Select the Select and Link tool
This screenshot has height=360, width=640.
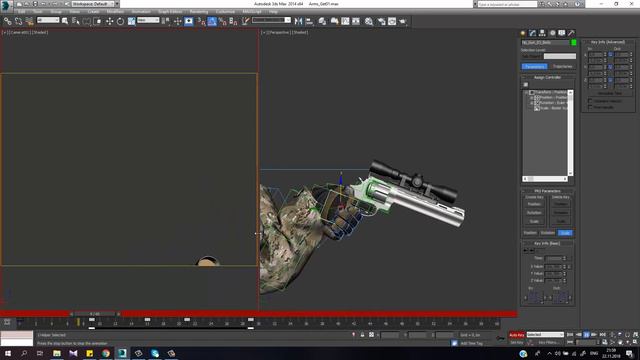coord(8,21)
